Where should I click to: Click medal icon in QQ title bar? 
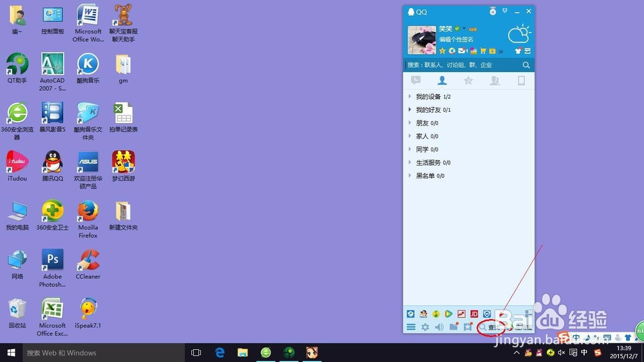tap(493, 11)
